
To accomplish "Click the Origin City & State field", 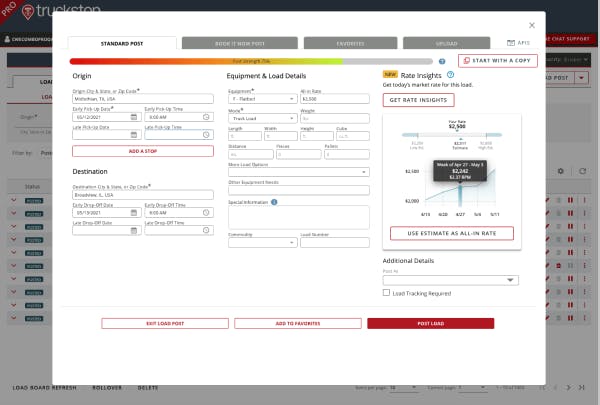I will [142, 99].
